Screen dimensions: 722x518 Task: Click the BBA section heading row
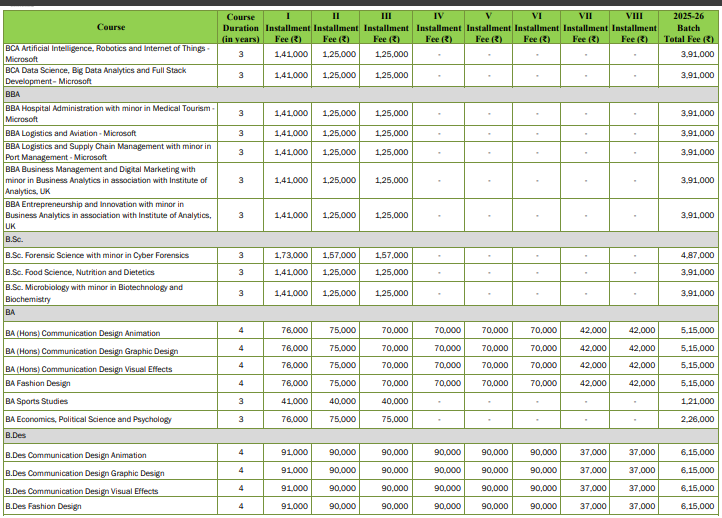[x=360, y=92]
